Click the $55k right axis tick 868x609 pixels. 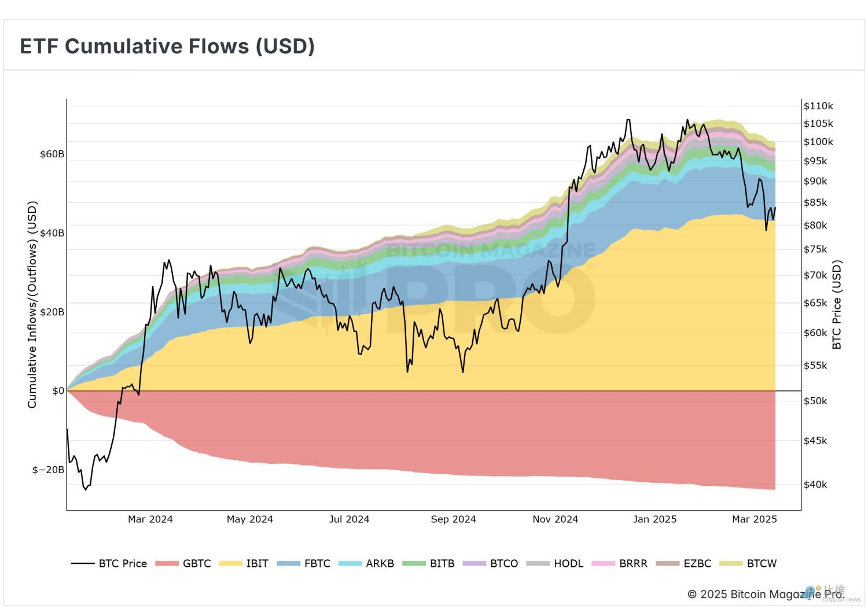[815, 366]
